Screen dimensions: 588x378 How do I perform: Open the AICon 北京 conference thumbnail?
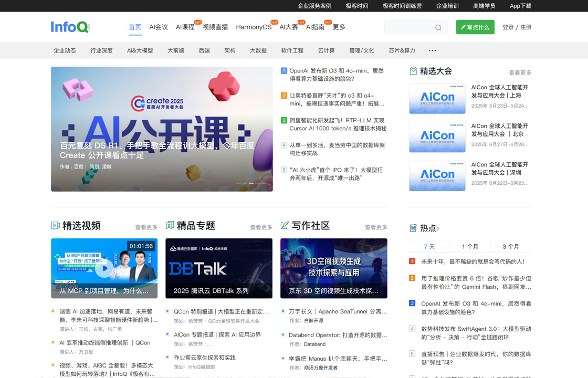pyautogui.click(x=437, y=137)
